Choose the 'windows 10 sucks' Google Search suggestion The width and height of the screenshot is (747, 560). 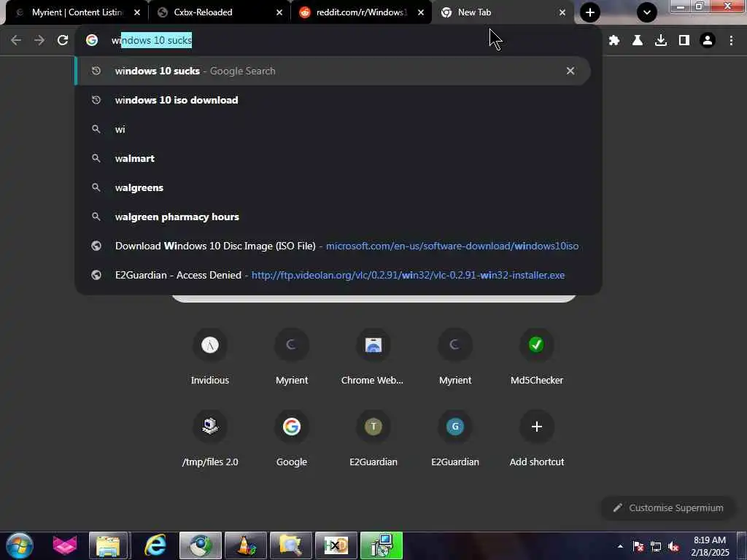(333, 71)
